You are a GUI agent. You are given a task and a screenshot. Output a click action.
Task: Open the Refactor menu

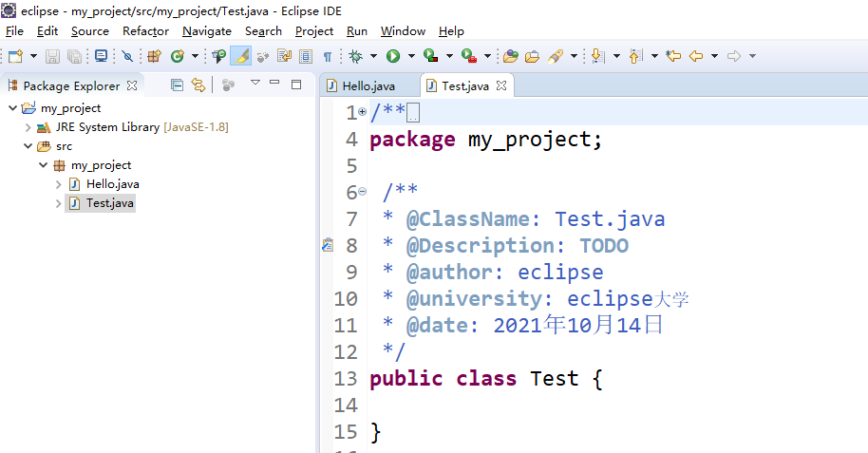pyautogui.click(x=145, y=31)
